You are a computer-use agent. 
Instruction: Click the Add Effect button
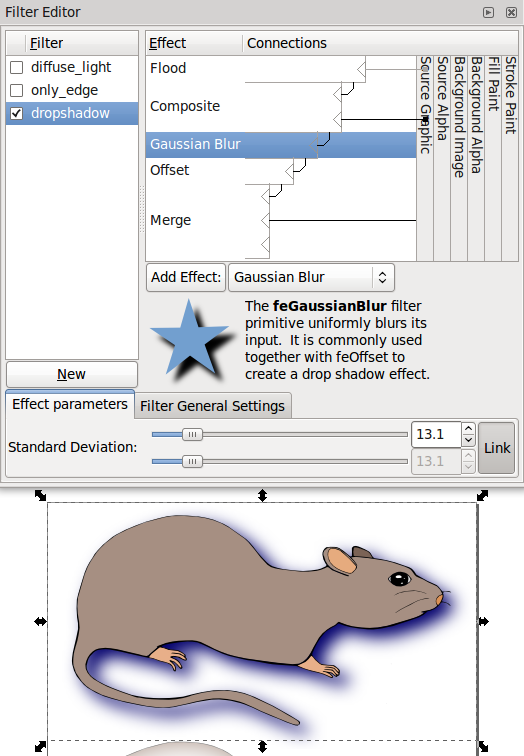(186, 277)
